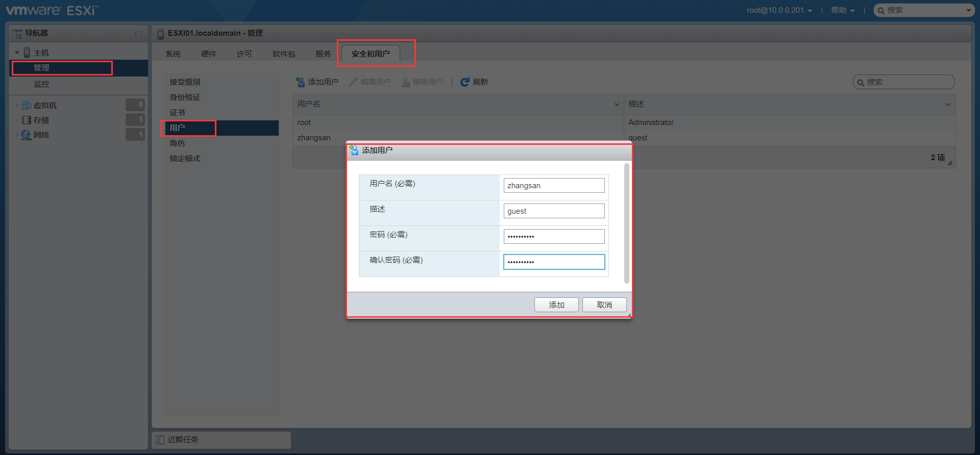Image resolution: width=980 pixels, height=455 pixels.
Task: Open 网络 in the navigator
Action: pyautogui.click(x=41, y=135)
